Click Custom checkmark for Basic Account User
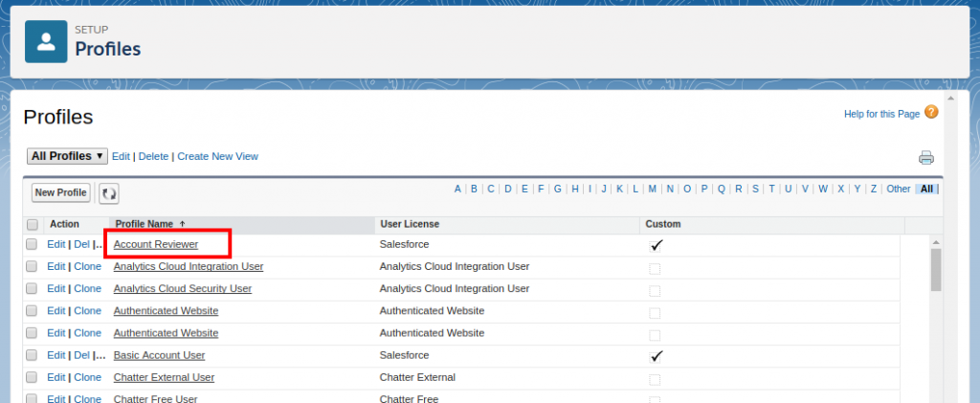Image resolution: width=980 pixels, height=403 pixels. 656,356
